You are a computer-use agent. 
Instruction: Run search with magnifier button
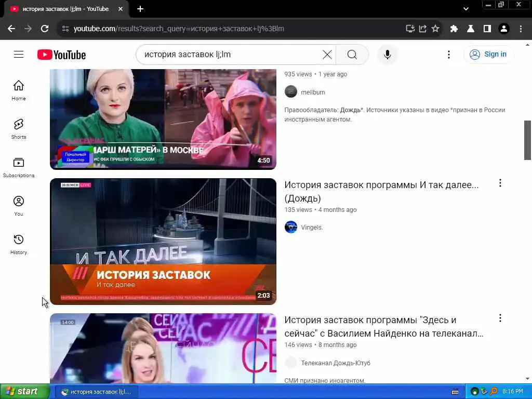coord(352,54)
